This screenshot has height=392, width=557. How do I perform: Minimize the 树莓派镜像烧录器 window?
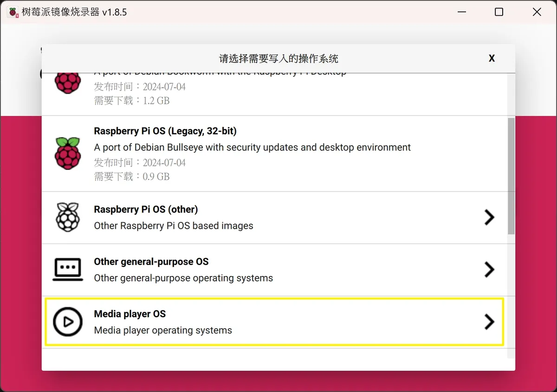[461, 12]
